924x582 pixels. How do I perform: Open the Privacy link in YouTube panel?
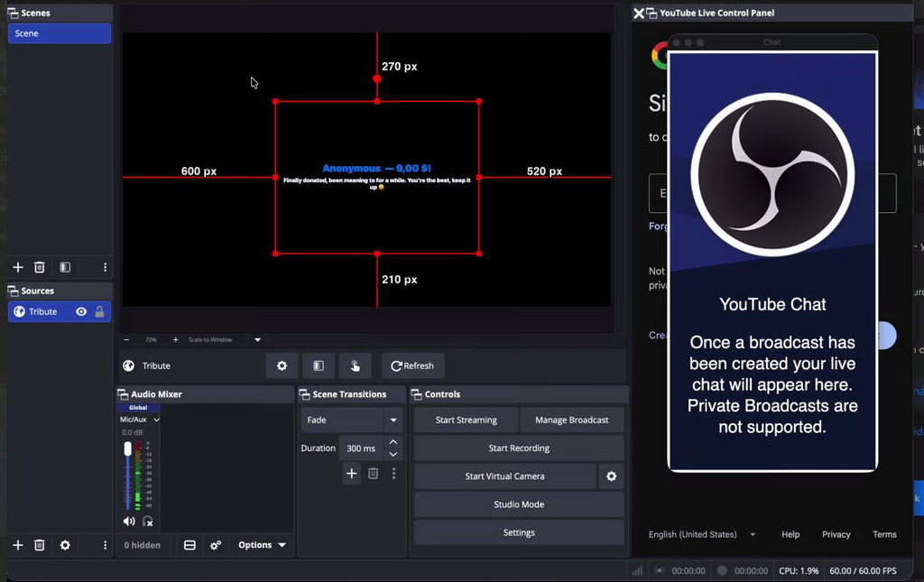point(836,534)
